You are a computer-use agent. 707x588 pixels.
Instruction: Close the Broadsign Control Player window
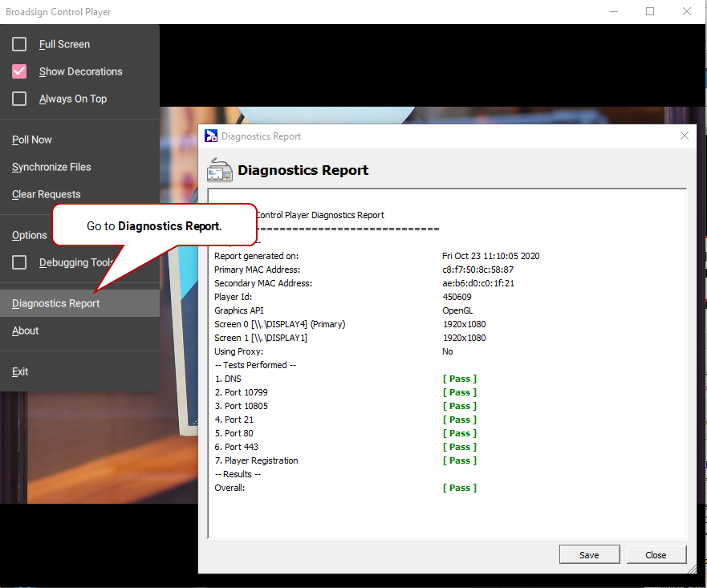coord(687,11)
